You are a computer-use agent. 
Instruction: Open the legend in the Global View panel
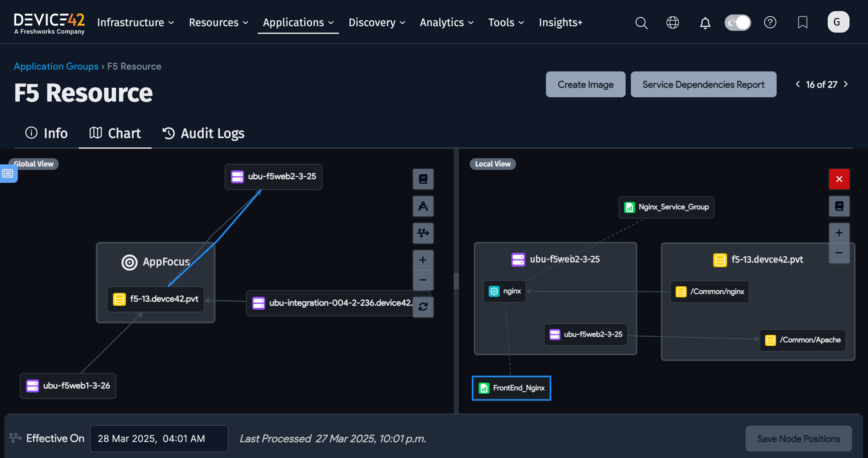(x=423, y=179)
